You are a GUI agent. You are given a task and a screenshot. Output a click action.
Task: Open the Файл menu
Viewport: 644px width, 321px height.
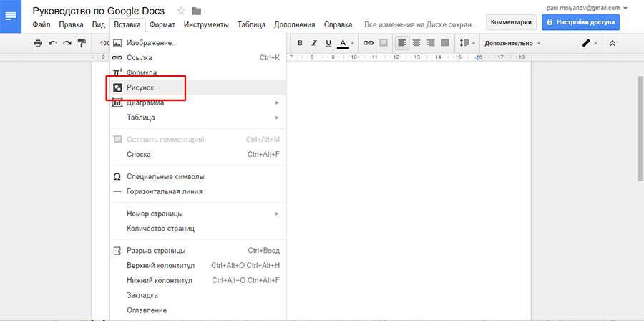(42, 24)
